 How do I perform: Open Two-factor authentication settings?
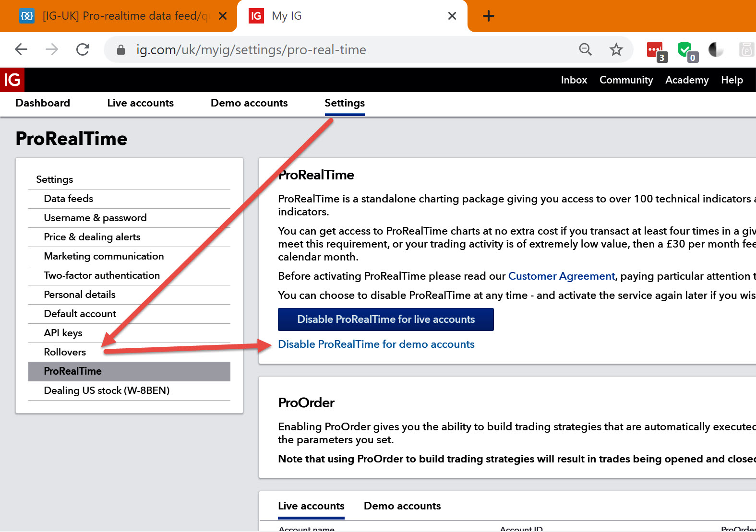(x=129, y=275)
